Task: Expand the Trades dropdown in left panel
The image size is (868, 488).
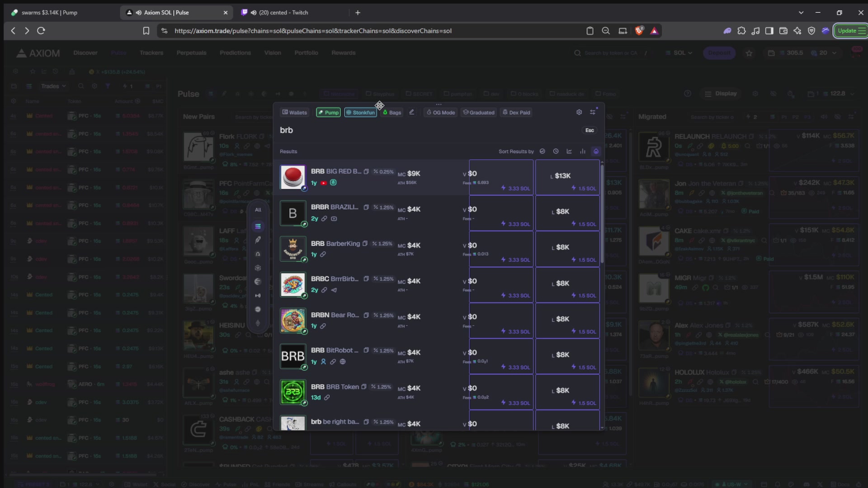Action: 53,86
